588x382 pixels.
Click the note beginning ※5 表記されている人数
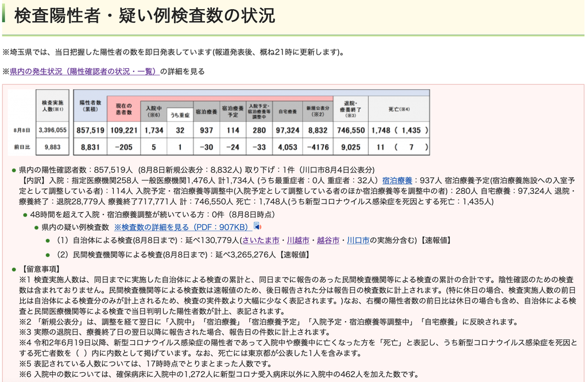146,364
